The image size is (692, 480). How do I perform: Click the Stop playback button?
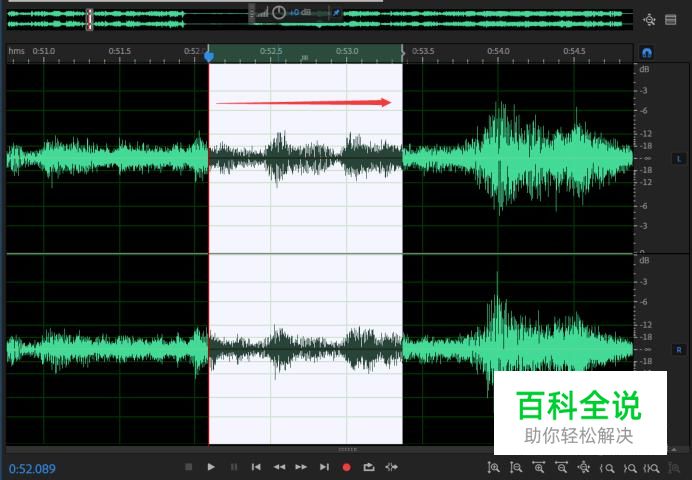tap(188, 467)
